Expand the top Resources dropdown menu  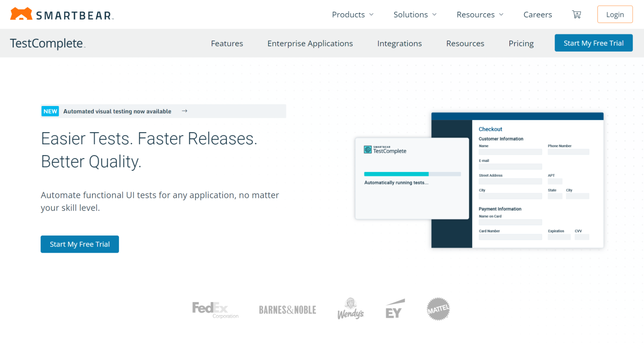tap(480, 14)
